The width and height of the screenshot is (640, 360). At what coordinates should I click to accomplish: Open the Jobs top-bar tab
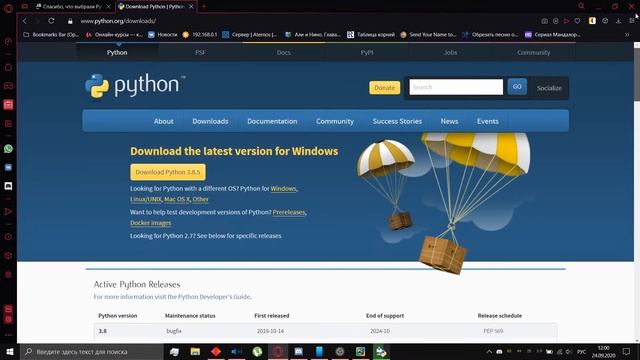click(450, 52)
